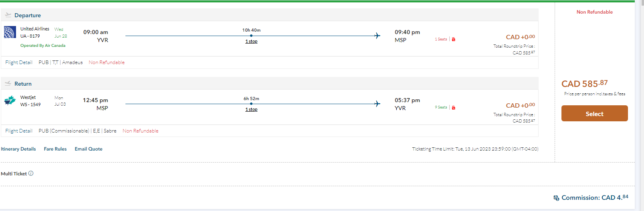Open Flight Detail for departure flight
The height and width of the screenshot is (211, 644).
[19, 62]
